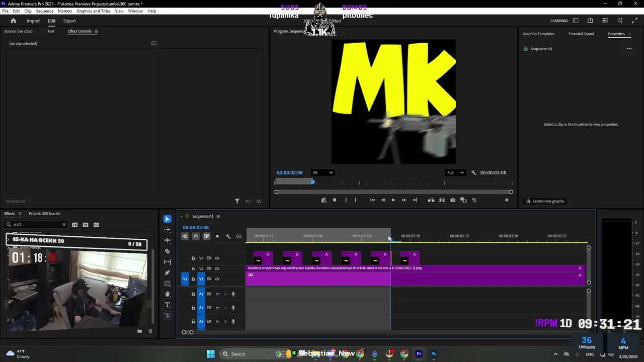Image resolution: width=644 pixels, height=362 pixels.
Task: Click Step Forward one frame
Action: pos(404,200)
